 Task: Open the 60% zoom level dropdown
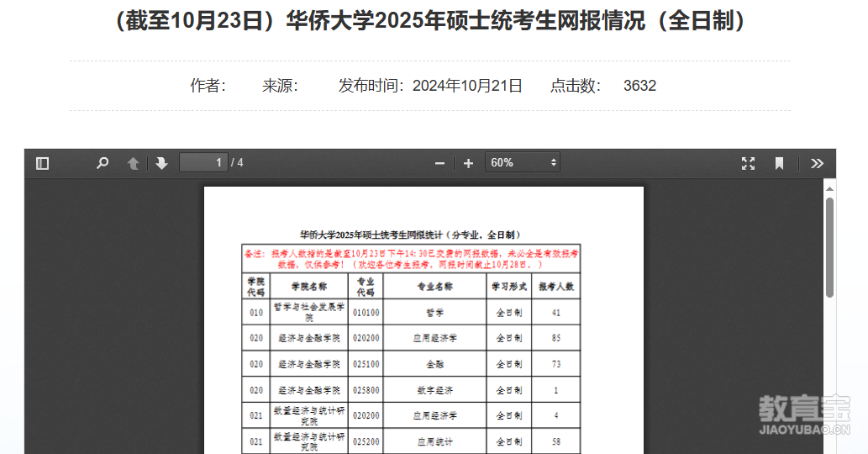click(523, 163)
